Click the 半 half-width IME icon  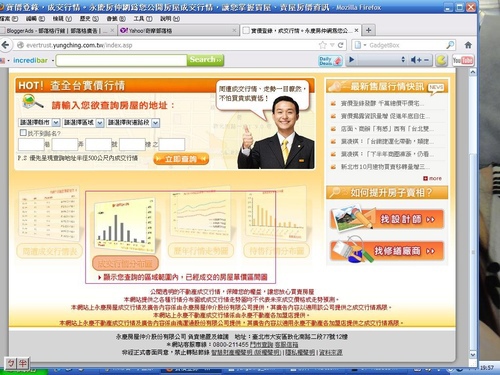point(23,363)
